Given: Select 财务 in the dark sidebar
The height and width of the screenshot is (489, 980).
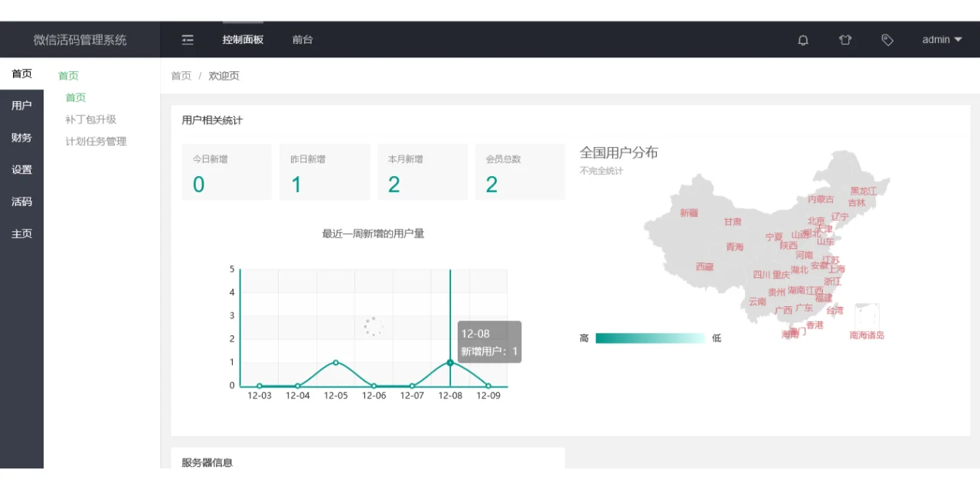Looking at the screenshot, I should pos(21,138).
